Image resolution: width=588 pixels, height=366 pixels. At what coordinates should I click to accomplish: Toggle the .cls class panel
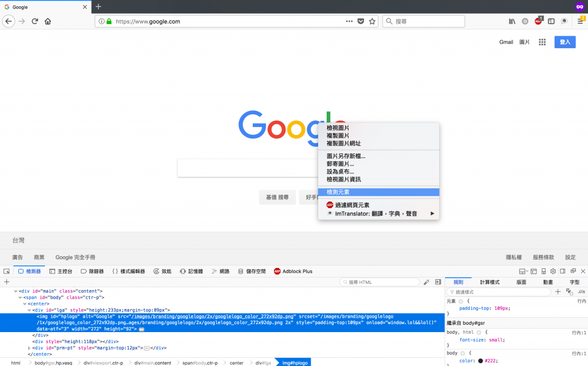coord(582,292)
